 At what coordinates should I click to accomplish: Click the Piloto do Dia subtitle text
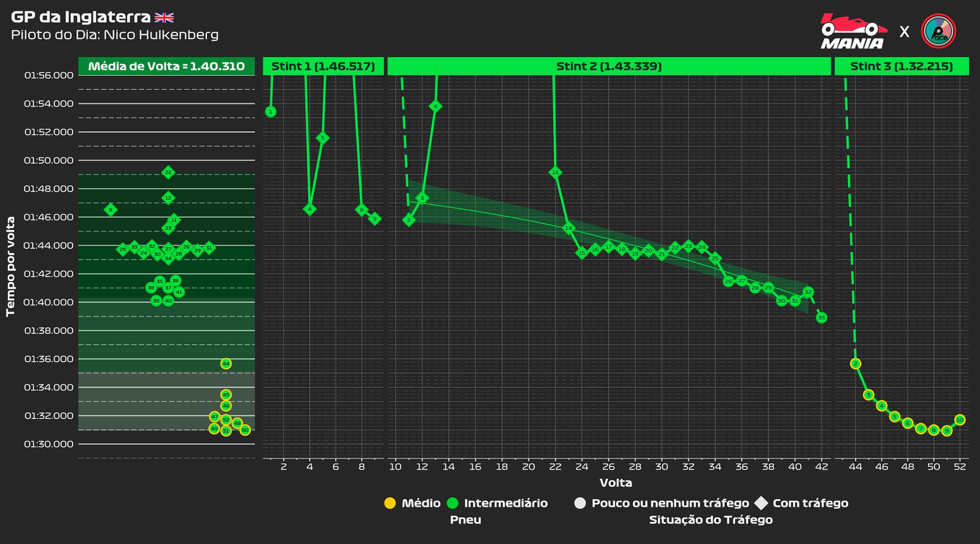pyautogui.click(x=115, y=35)
